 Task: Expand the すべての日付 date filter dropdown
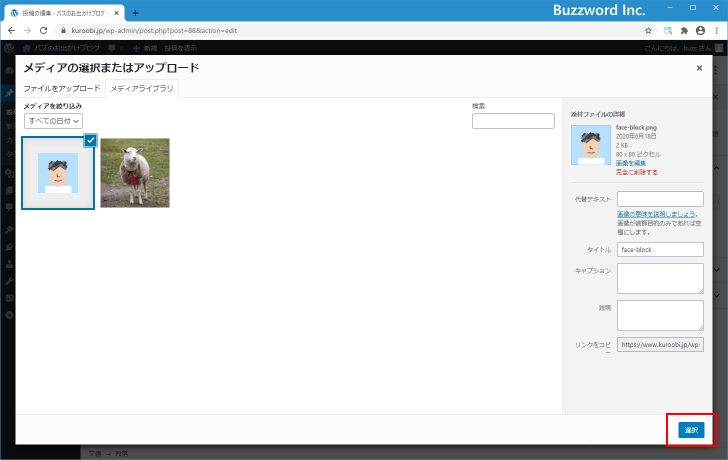pos(54,121)
